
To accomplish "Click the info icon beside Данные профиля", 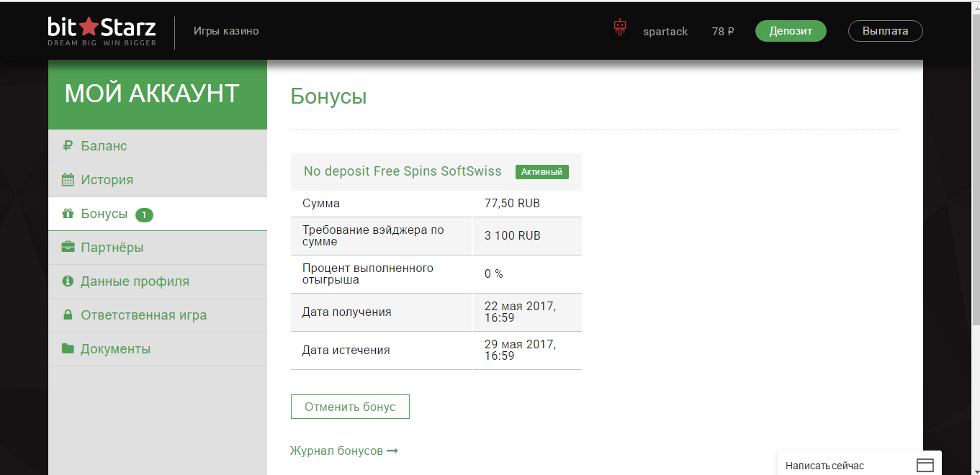I will (x=68, y=281).
